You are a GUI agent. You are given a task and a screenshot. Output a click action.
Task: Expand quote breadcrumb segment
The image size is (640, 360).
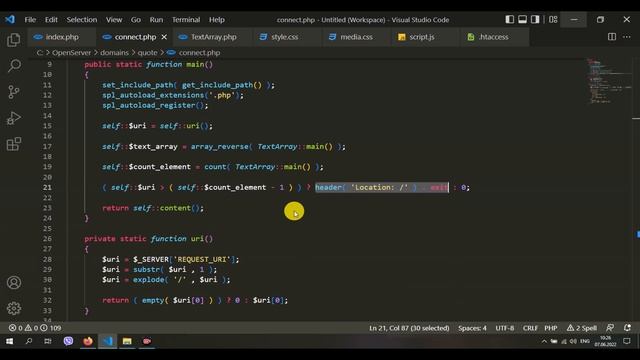147,52
